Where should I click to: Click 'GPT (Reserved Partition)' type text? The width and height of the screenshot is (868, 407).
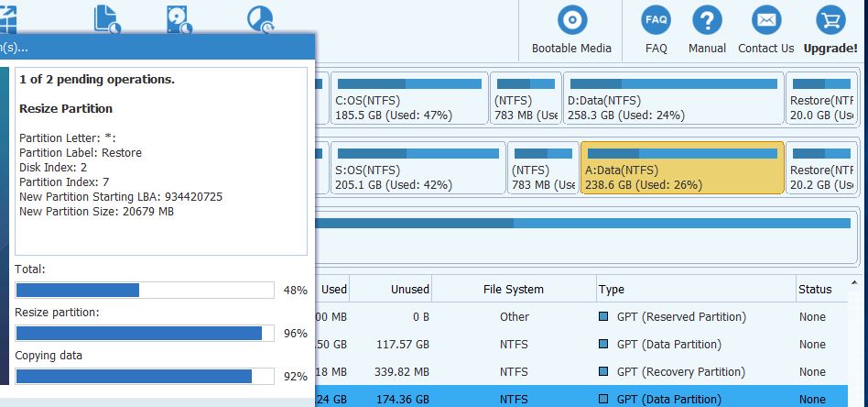pos(681,316)
